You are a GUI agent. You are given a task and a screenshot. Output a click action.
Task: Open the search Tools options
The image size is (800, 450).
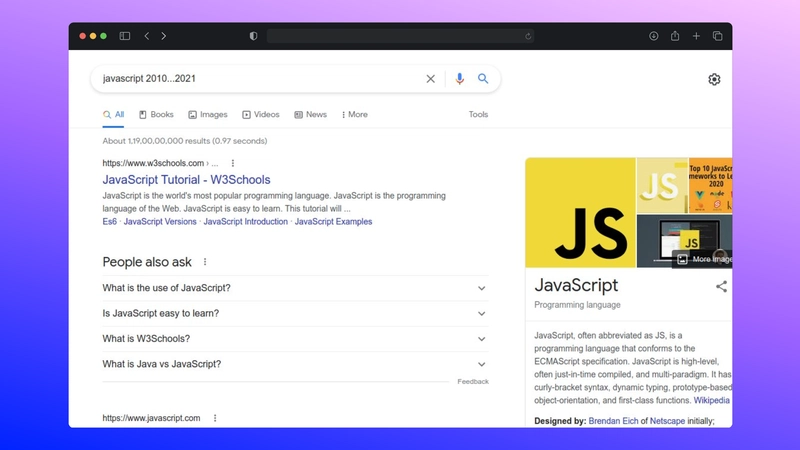click(478, 115)
